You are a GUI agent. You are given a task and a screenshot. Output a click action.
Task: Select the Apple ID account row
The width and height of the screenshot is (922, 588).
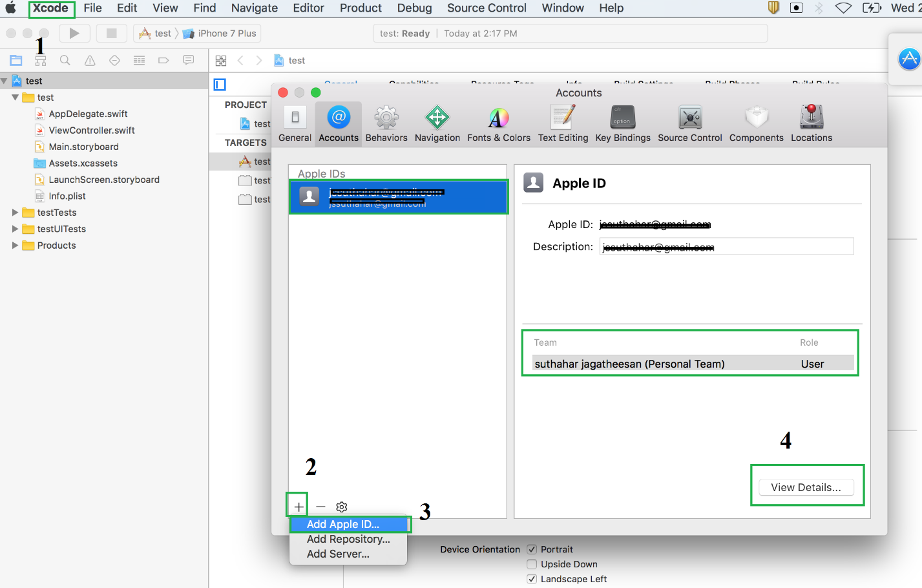398,196
